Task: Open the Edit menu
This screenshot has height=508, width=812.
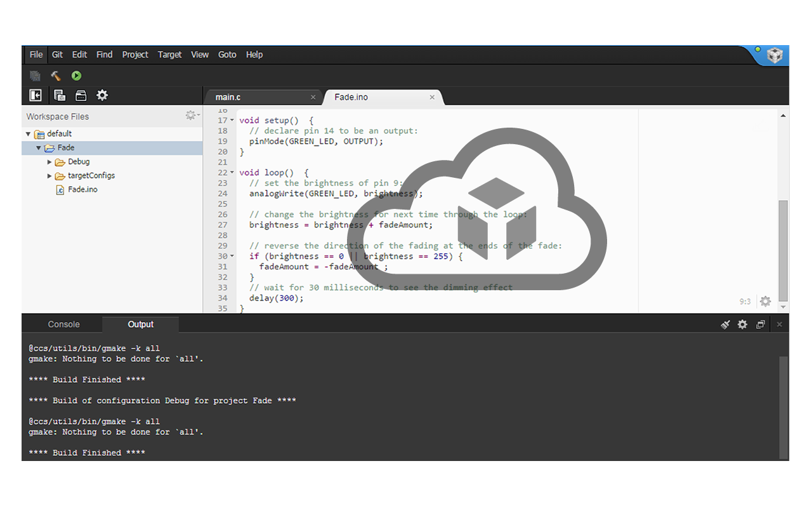Action: [79, 55]
